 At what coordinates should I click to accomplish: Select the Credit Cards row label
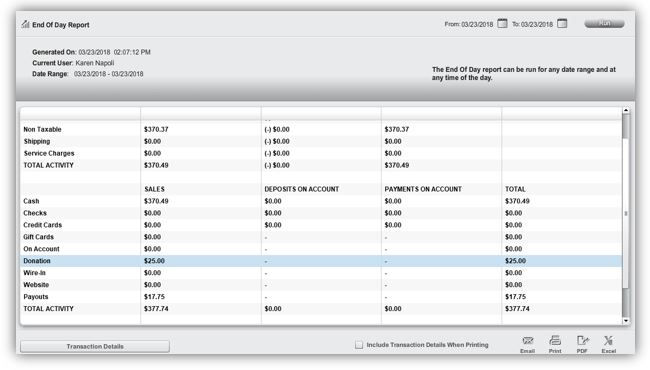(x=42, y=225)
